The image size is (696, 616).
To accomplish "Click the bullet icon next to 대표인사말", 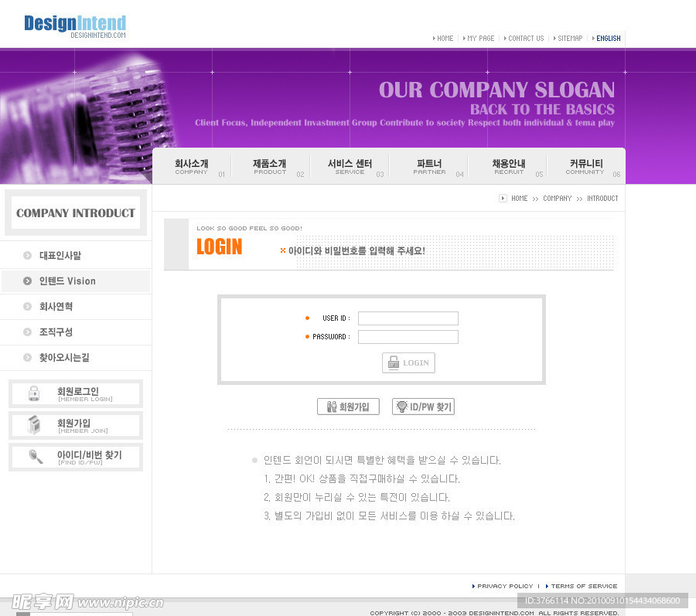I will pyautogui.click(x=28, y=256).
